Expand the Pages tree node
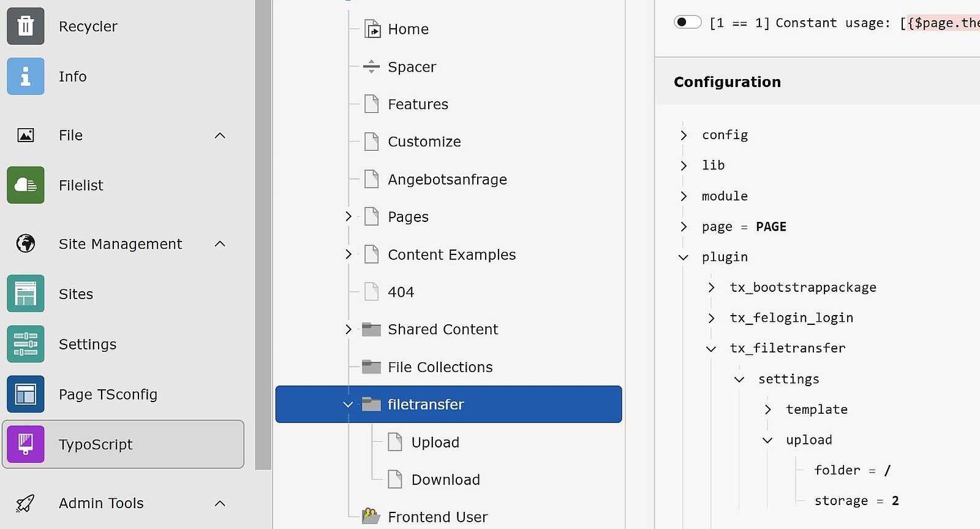 [348, 217]
